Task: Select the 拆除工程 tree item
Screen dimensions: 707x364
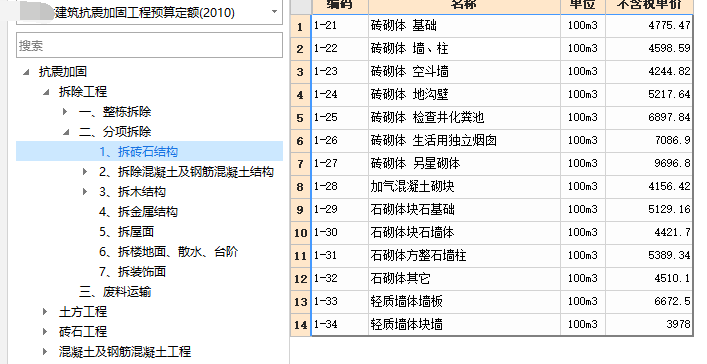Action: [x=83, y=92]
